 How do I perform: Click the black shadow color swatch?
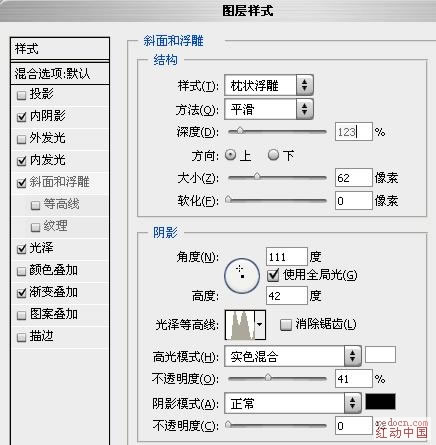coord(380,401)
